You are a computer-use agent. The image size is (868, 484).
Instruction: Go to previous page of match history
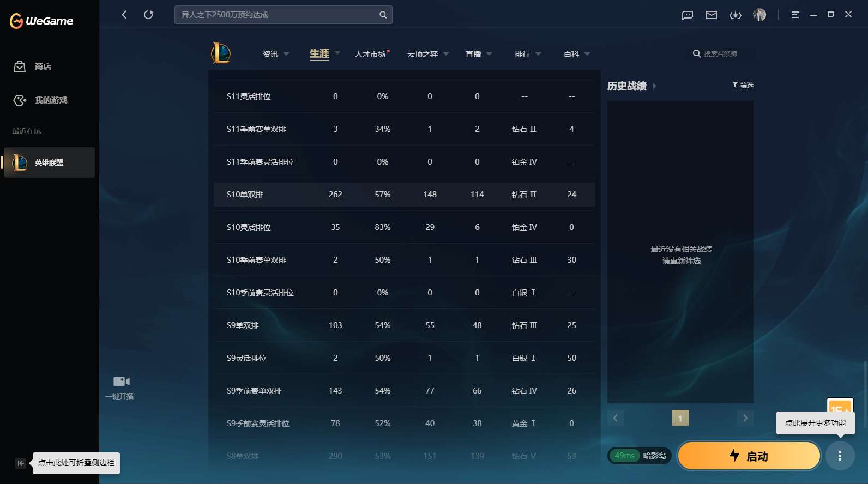pyautogui.click(x=616, y=418)
